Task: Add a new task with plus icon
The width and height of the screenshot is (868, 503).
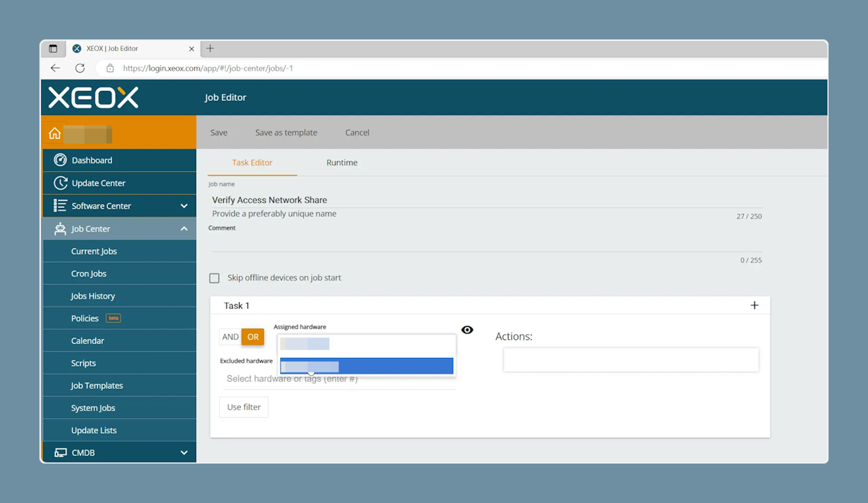Action: [x=754, y=305]
